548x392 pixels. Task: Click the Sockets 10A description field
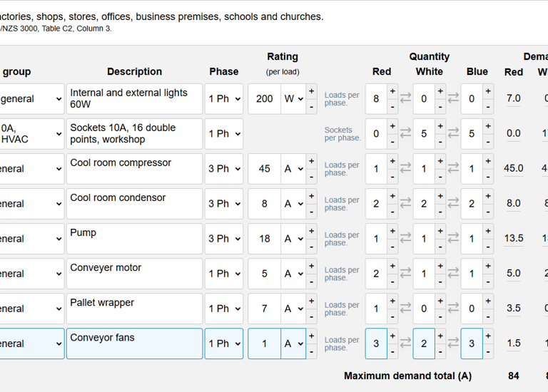[x=134, y=134]
